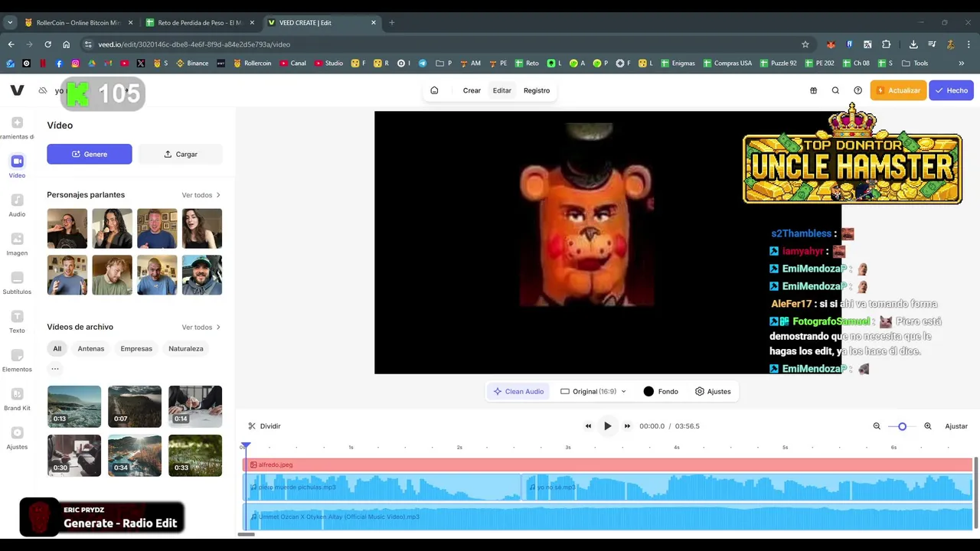
Task: Select the Ummet Ozcan X Otyken Altay audio track
Action: [608, 517]
